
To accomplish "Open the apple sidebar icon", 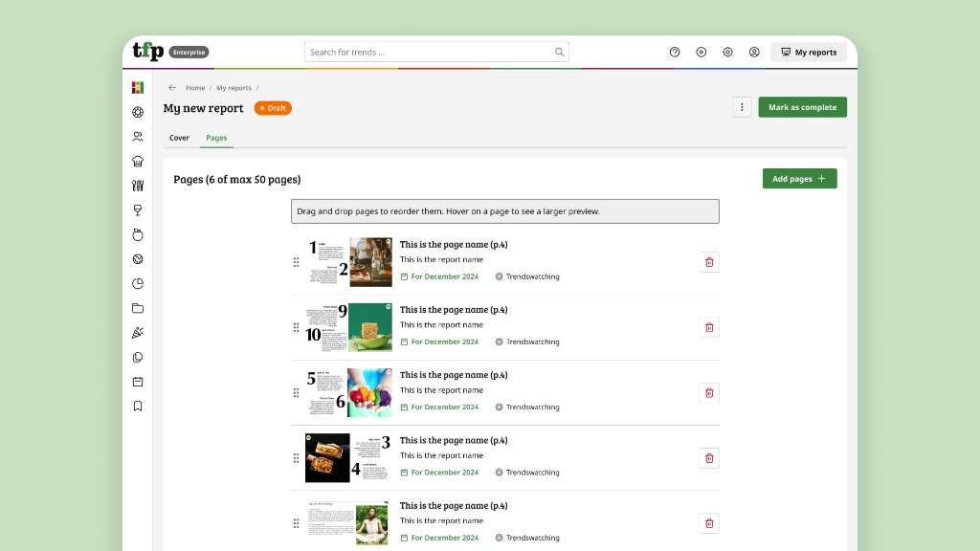I will tap(138, 235).
